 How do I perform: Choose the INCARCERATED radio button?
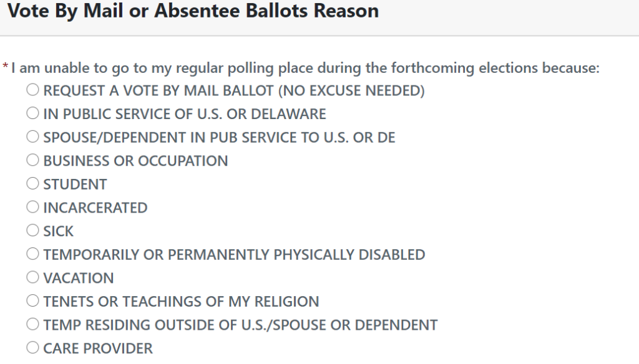click(33, 207)
